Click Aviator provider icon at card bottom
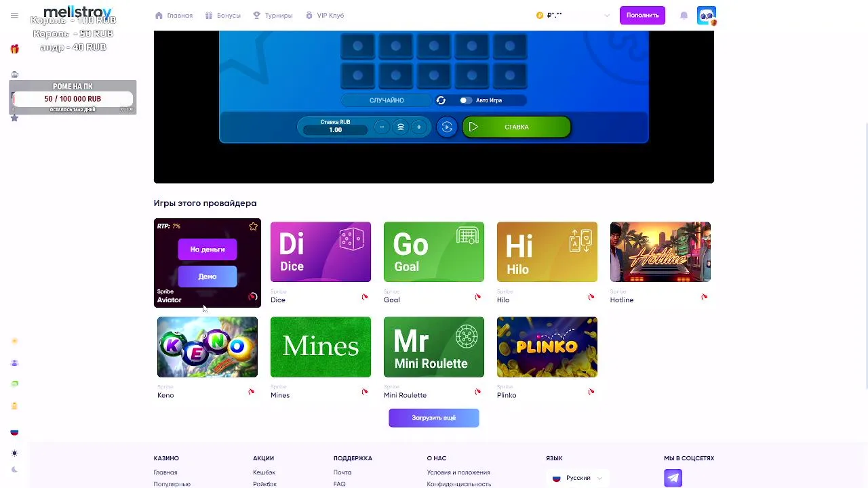The height and width of the screenshot is (488, 868). (253, 297)
